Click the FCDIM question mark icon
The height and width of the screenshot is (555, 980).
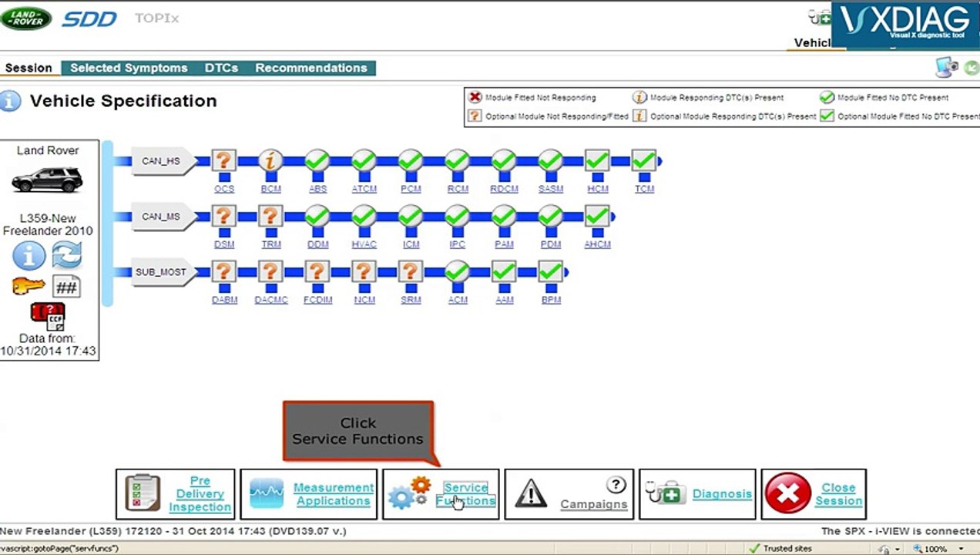point(317,272)
